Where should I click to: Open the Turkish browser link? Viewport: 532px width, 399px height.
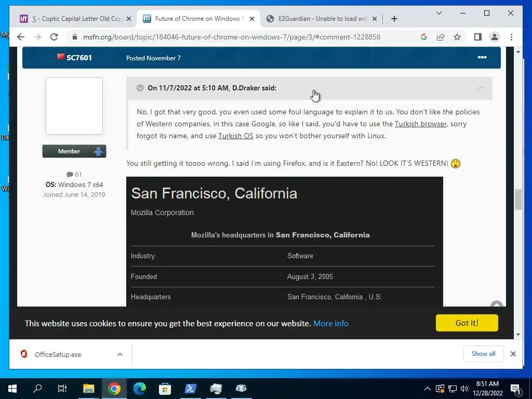pos(421,124)
